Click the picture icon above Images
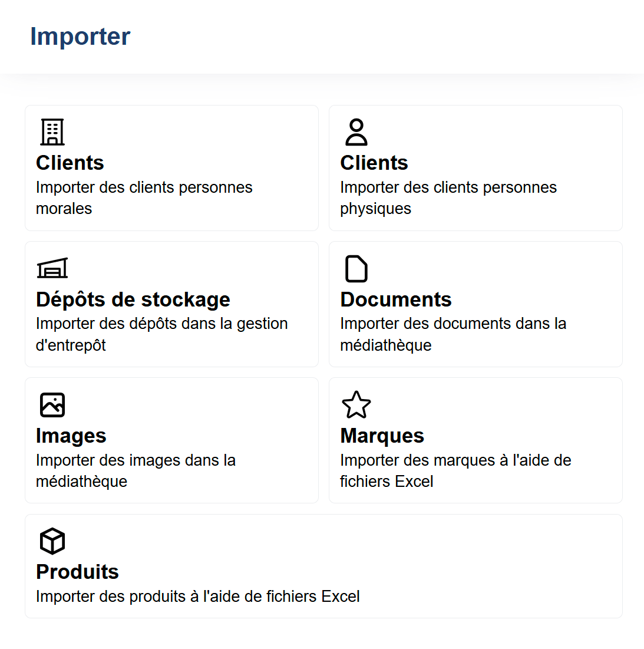The image size is (644, 649). click(x=52, y=405)
